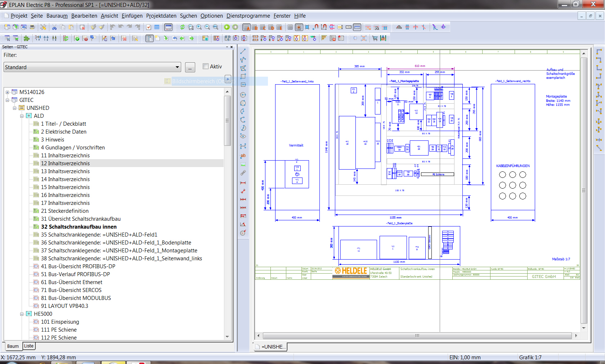Go forward with the green right arrow

coord(235,27)
